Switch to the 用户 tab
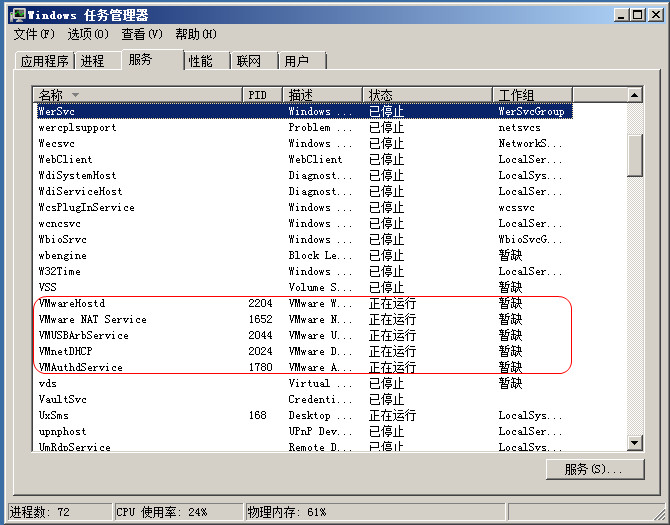This screenshot has width=670, height=525. [x=296, y=61]
